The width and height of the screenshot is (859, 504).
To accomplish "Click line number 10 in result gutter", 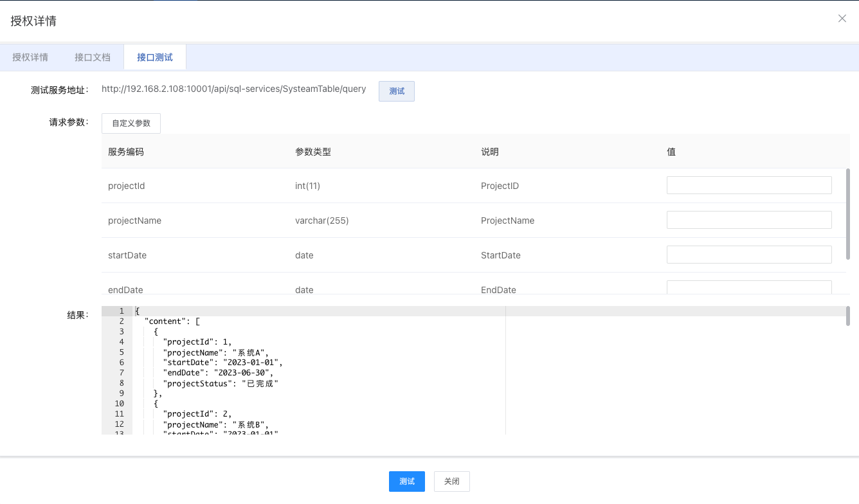I will pos(120,404).
